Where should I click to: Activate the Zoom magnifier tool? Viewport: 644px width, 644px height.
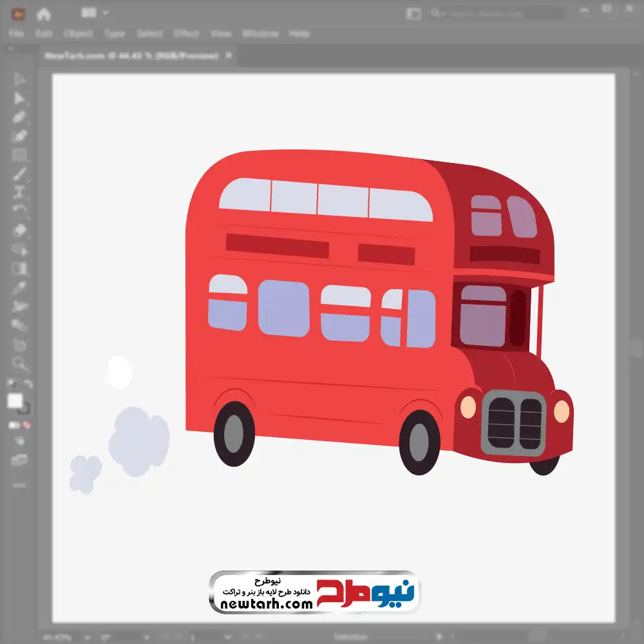(x=19, y=364)
